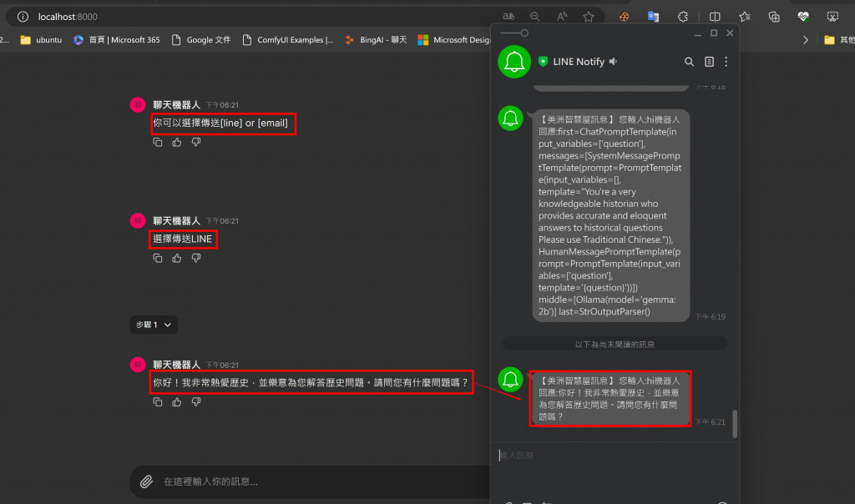The image size is (855, 504).
Task: Click the bell avatar beside the ChatPromptTemplate message
Action: [x=510, y=118]
